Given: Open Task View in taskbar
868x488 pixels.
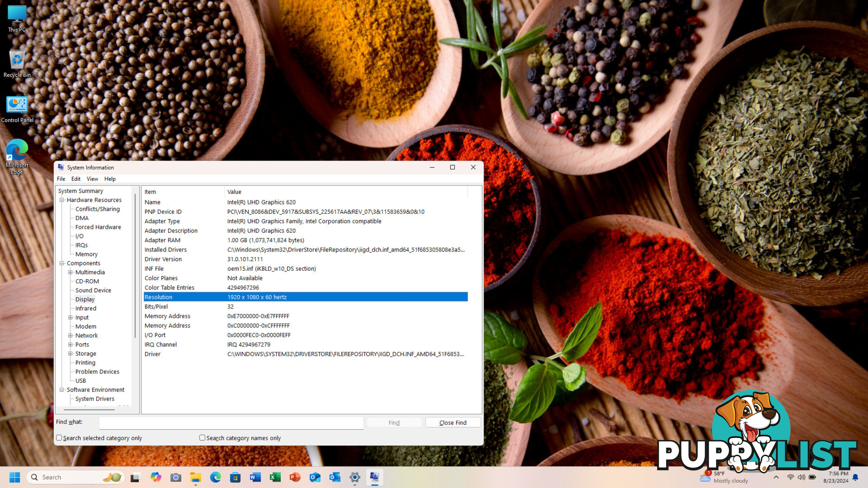Looking at the screenshot, I should pyautogui.click(x=135, y=477).
